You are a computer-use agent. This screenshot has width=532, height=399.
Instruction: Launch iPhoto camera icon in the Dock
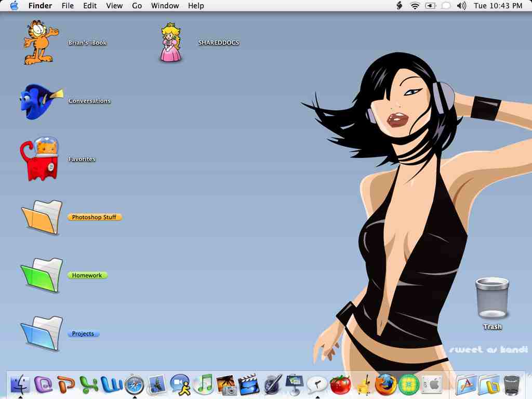point(227,385)
